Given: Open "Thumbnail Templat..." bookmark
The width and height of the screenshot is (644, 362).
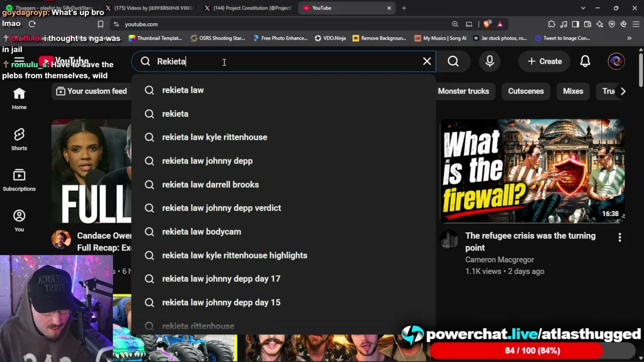Looking at the screenshot, I should pos(155,38).
